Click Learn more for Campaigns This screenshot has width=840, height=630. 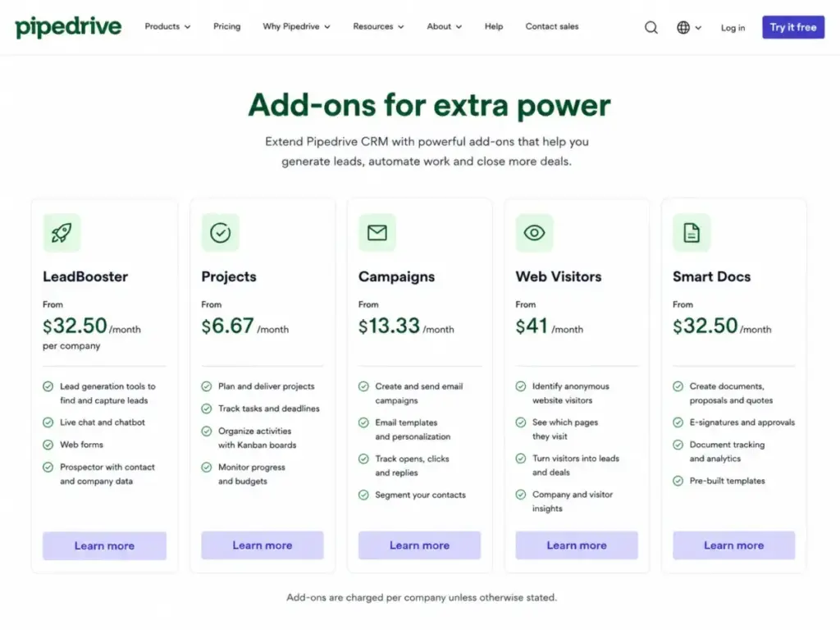419,546
